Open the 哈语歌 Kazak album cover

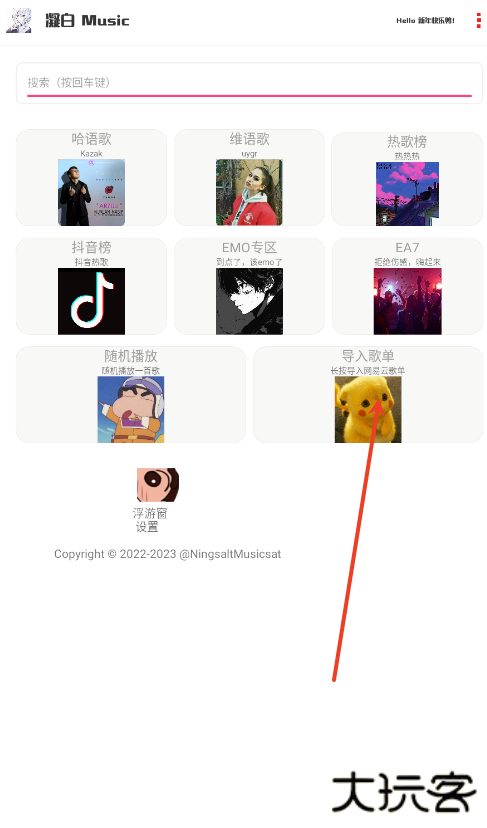tap(91, 193)
